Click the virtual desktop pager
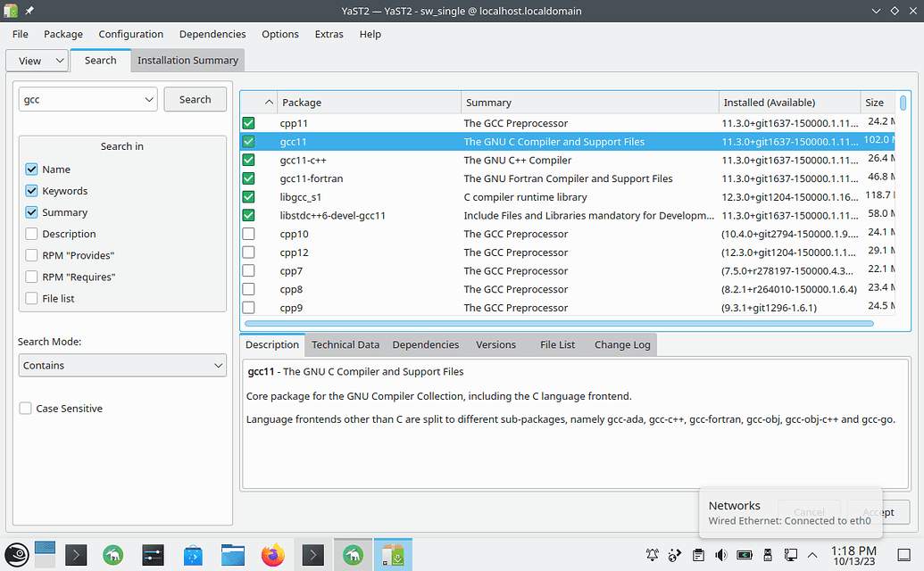924x571 pixels. tap(45, 555)
